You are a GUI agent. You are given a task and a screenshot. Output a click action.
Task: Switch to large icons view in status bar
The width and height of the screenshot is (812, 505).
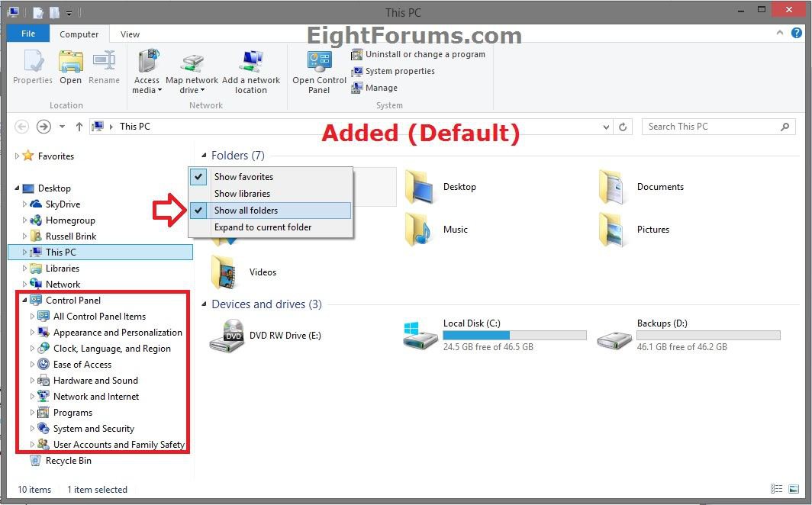[x=794, y=489]
